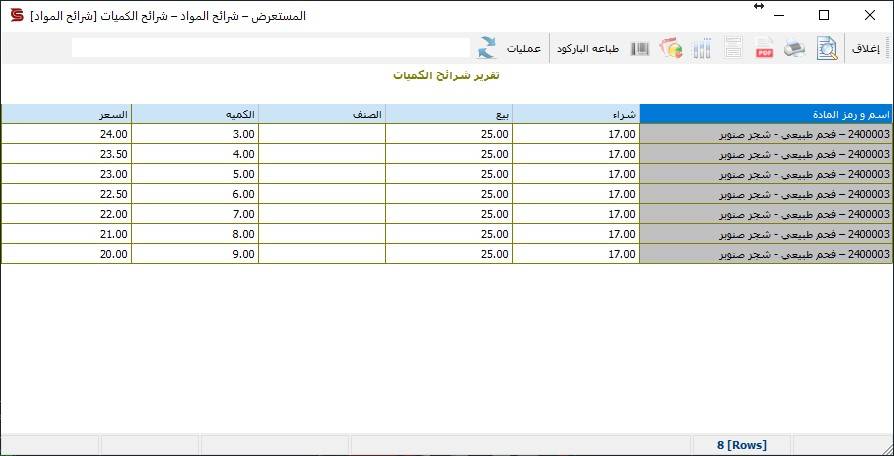Select the price cell 23.50
Image resolution: width=894 pixels, height=456 pixels.
[66, 154]
